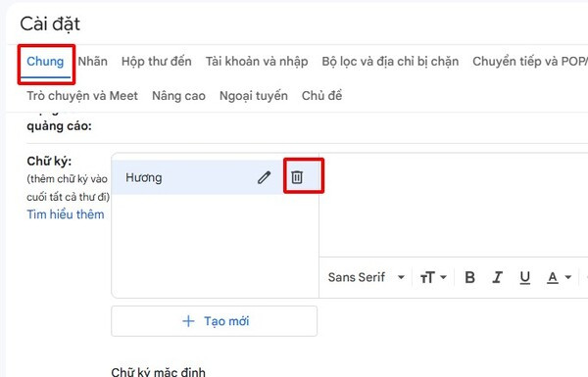Switch to the Nhãn tab
The height and width of the screenshot is (377, 588).
point(93,61)
